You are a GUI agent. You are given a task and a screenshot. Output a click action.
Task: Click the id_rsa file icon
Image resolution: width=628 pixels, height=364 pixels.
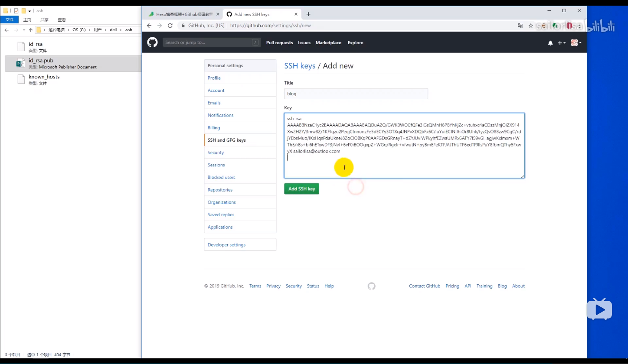pos(21,47)
